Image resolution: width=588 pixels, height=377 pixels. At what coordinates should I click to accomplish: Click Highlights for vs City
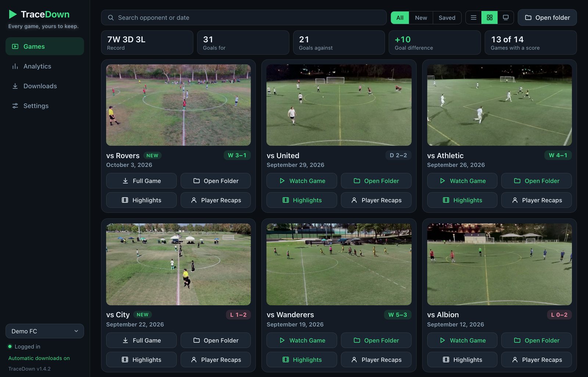tap(141, 360)
